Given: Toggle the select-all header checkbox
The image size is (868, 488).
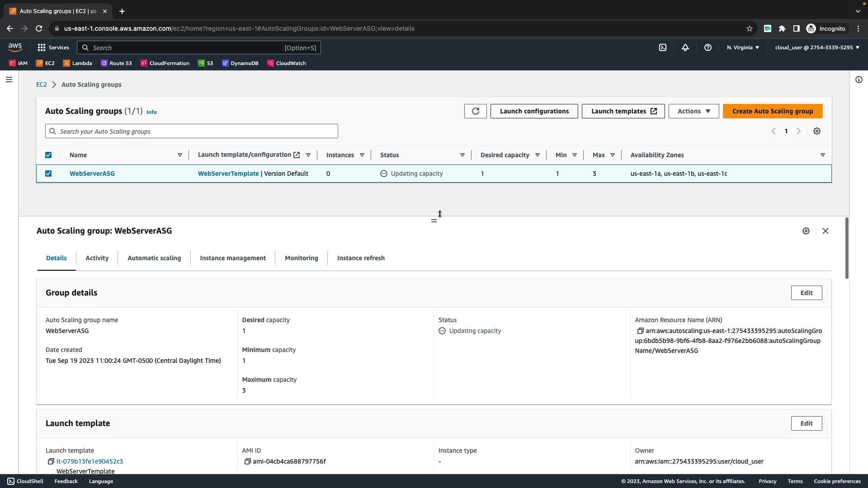Looking at the screenshot, I should click(x=48, y=155).
